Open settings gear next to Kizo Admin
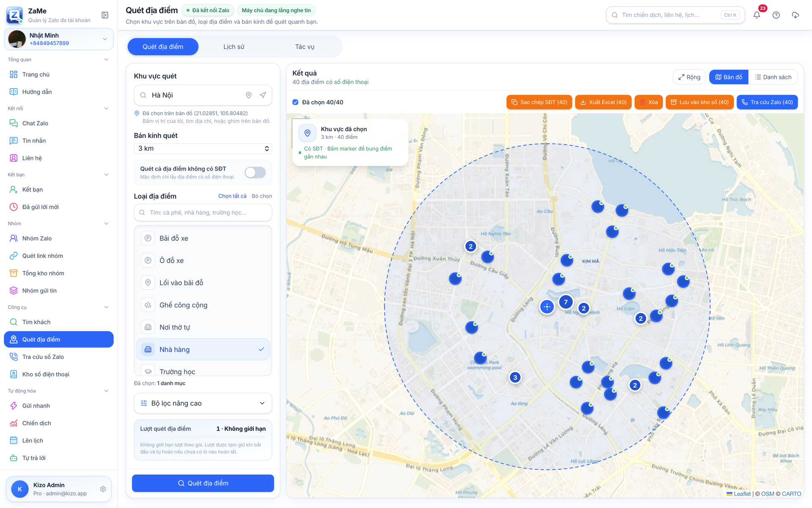The height and width of the screenshot is (508, 812). [x=103, y=489]
